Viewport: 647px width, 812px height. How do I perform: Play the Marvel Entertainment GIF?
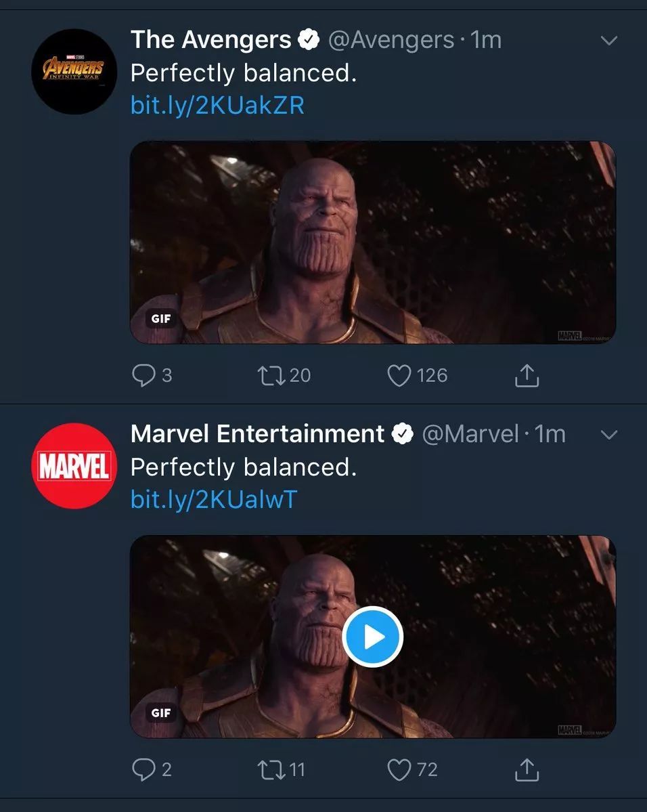coord(373,637)
